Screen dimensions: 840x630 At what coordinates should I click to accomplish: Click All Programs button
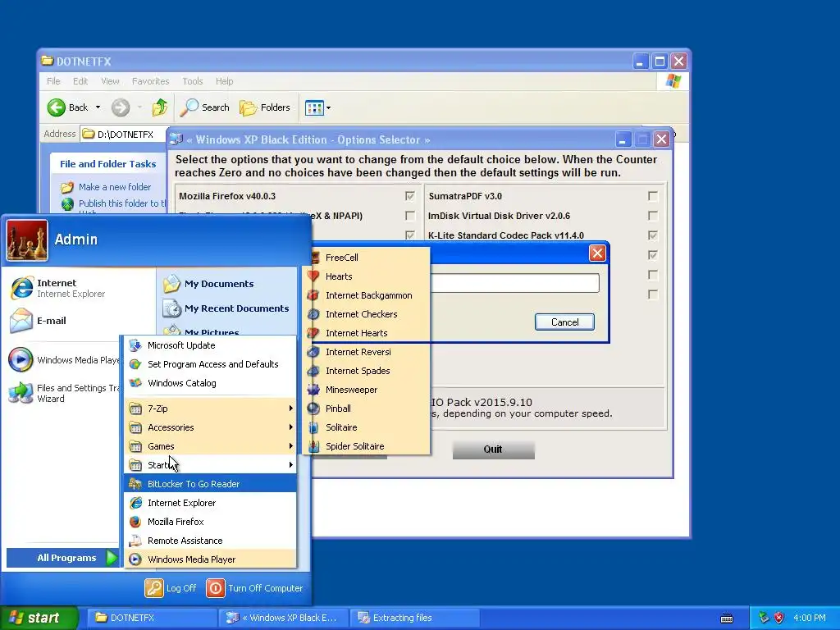point(62,558)
